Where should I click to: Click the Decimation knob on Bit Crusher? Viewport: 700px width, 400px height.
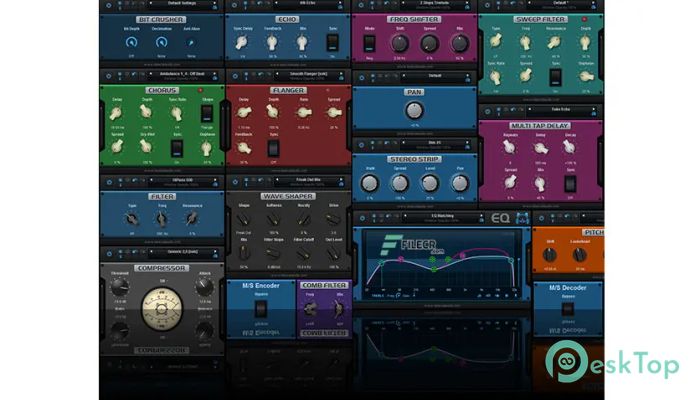pos(161,42)
